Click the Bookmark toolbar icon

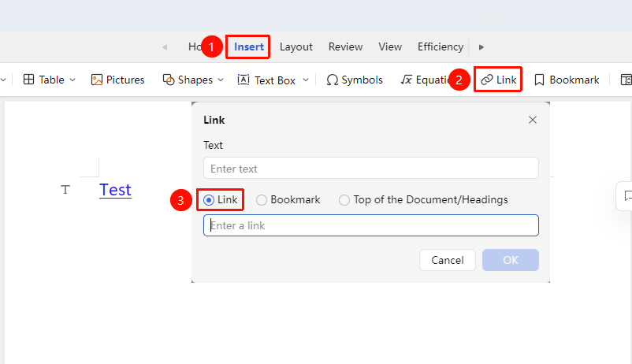[x=539, y=80]
